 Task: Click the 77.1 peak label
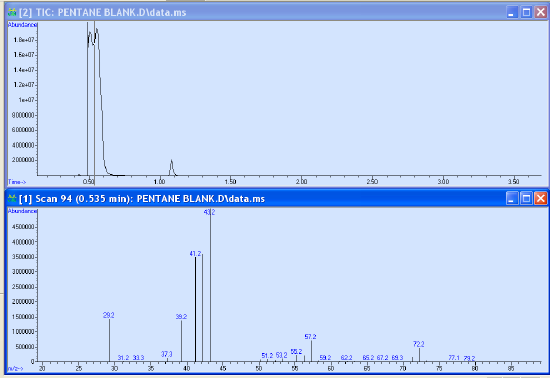454,358
